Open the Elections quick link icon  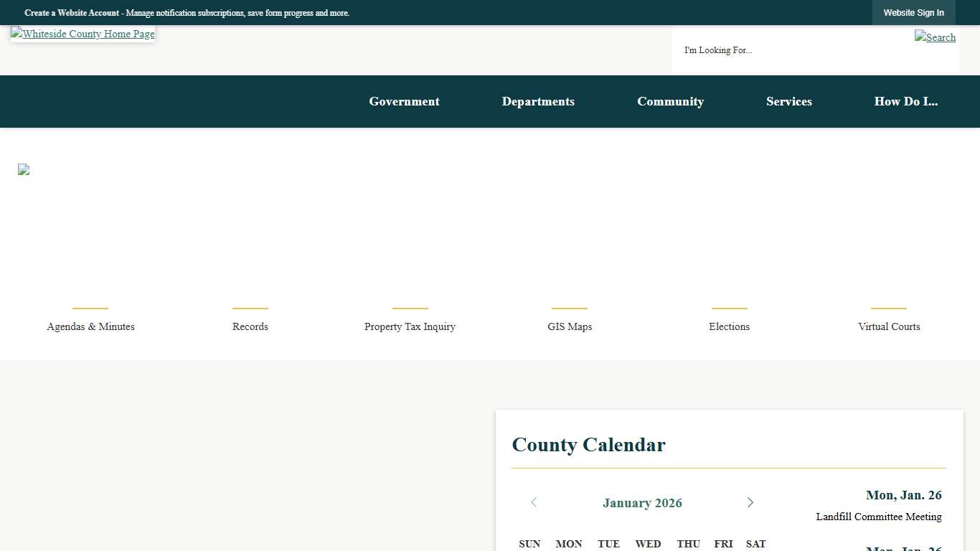(729, 326)
